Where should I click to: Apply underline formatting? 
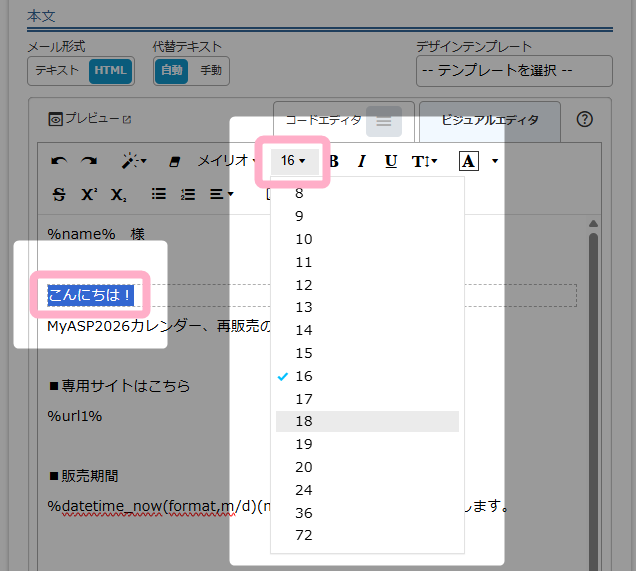pyautogui.click(x=390, y=161)
